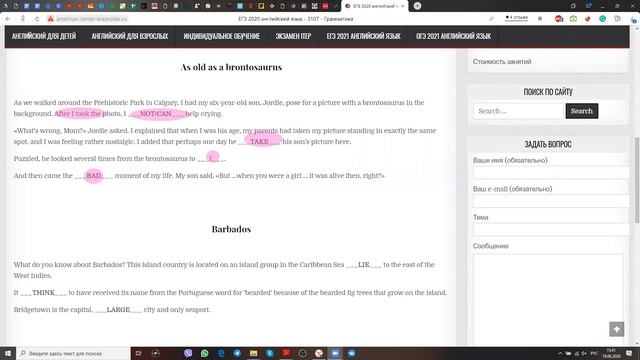Open Skype from the taskbar
Screen dimensions: 640x360
(x=270, y=353)
